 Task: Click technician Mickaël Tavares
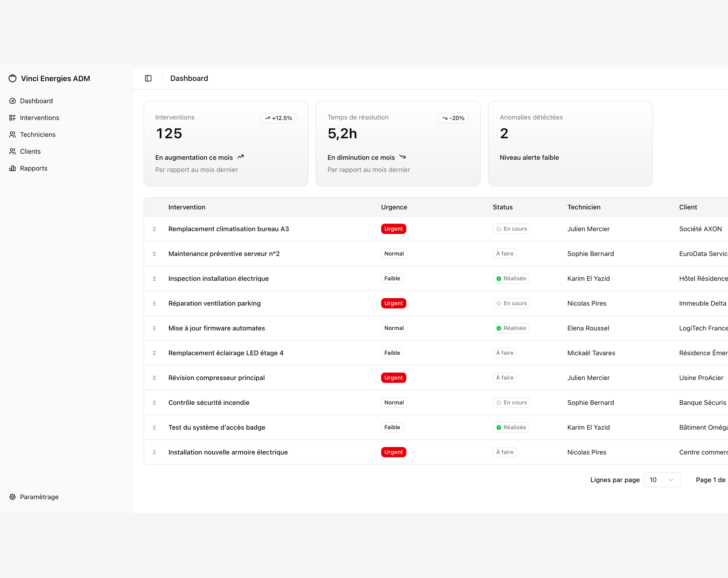[591, 353]
